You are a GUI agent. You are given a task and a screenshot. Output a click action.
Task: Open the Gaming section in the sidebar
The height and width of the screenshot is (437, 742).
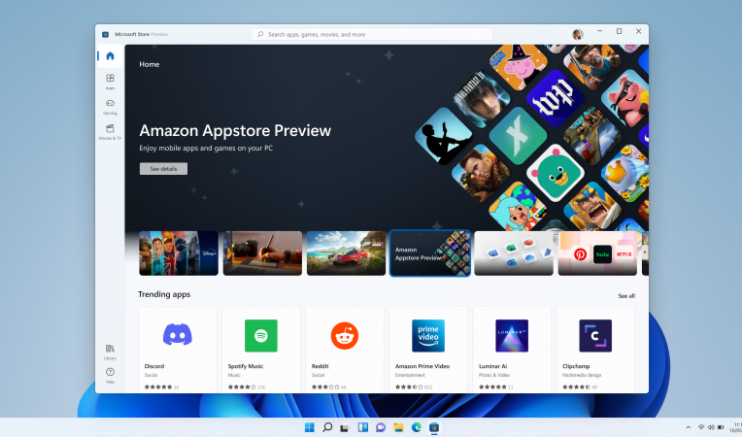click(x=110, y=107)
